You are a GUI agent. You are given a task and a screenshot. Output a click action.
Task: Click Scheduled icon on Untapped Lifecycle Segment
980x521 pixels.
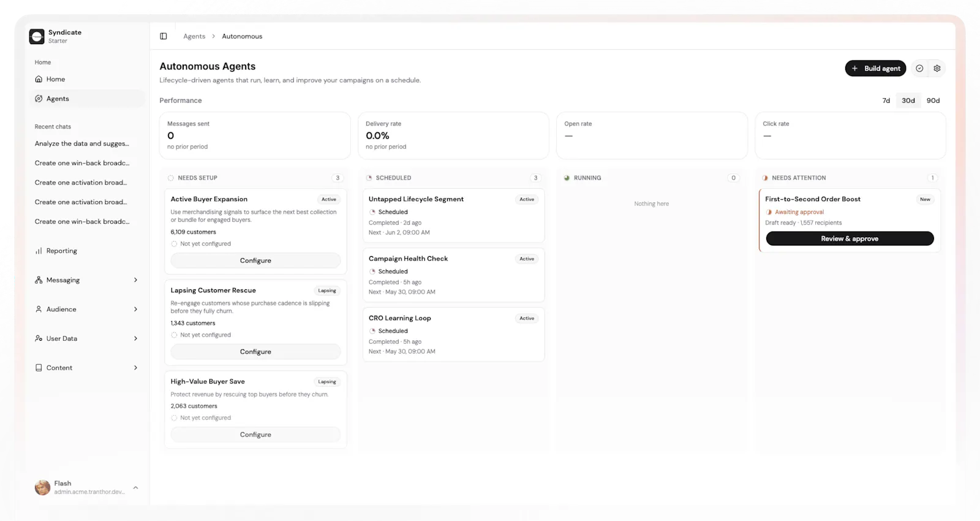coord(372,212)
